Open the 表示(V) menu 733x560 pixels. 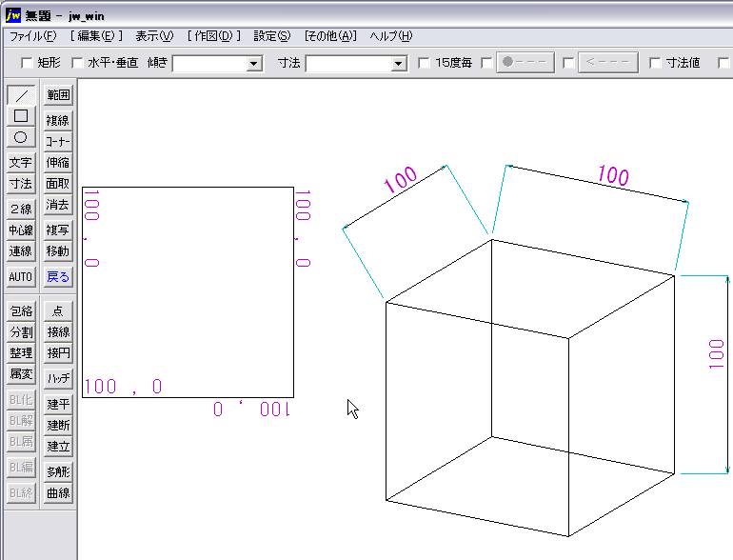[154, 36]
